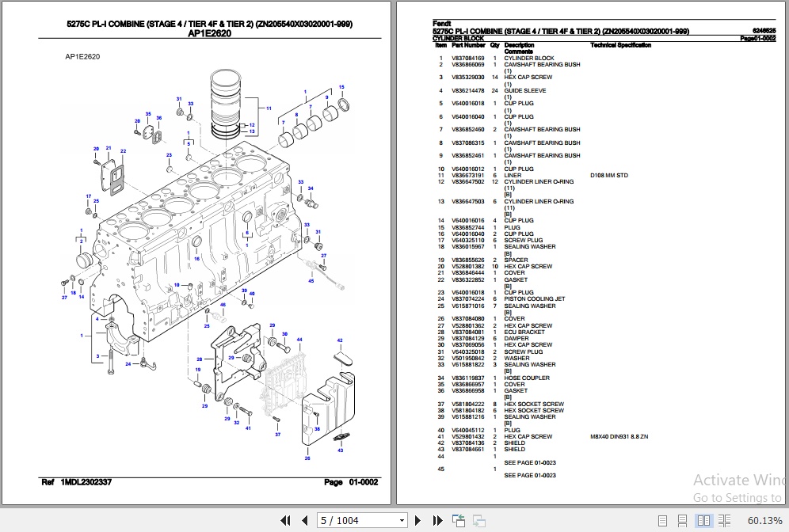Click HOSE COUPLER description

click(x=527, y=378)
